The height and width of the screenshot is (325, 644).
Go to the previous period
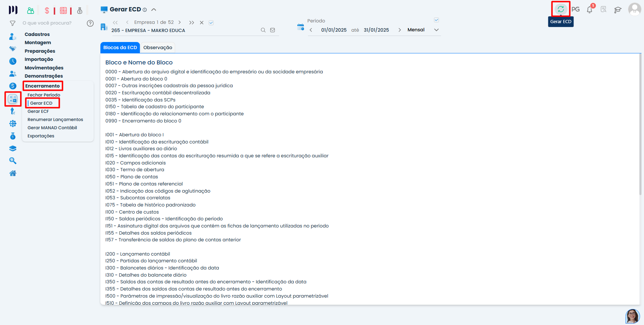(x=311, y=30)
